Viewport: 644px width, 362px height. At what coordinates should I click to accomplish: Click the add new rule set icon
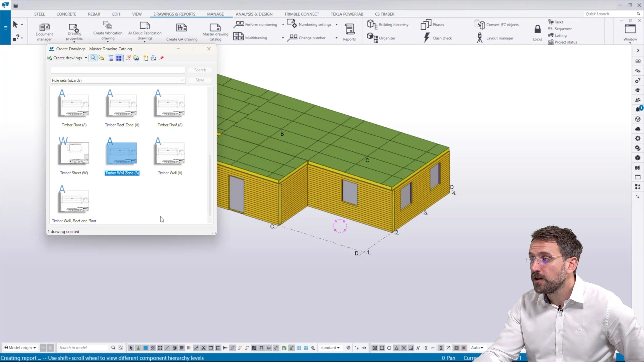point(146,58)
